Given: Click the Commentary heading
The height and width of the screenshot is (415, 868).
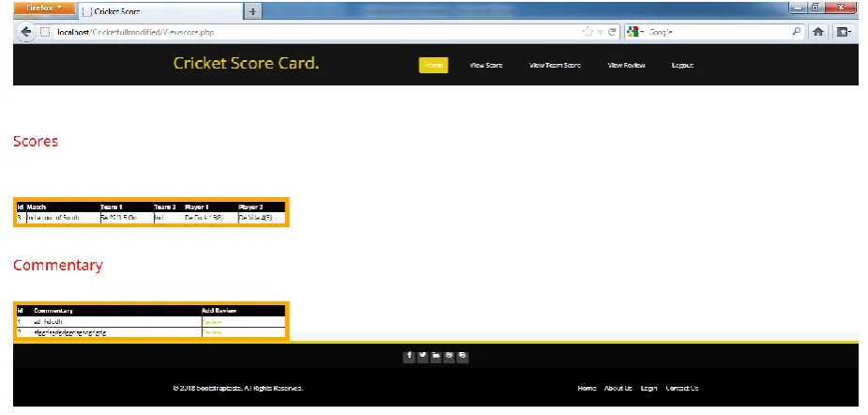Looking at the screenshot, I should tap(58, 265).
